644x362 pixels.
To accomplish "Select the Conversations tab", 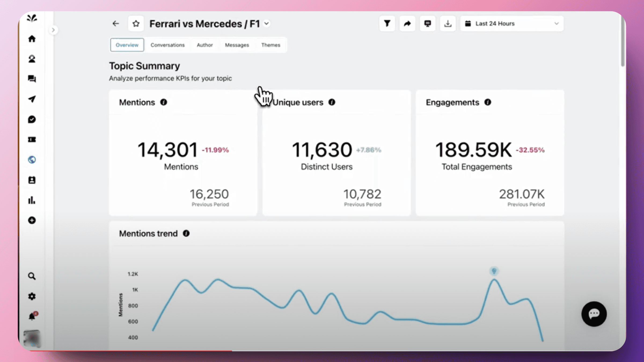I will pyautogui.click(x=168, y=45).
